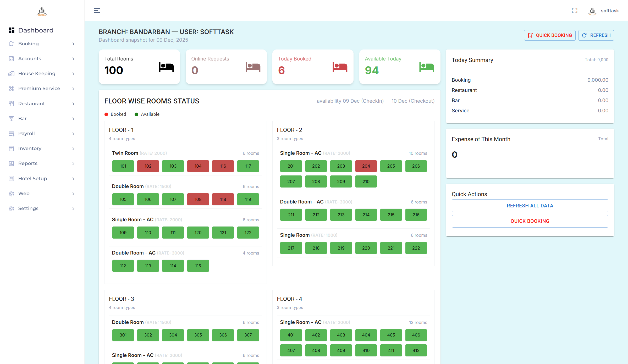Viewport: 628px width, 364px height.
Task: Click the Payroll card icon
Action: (11, 134)
